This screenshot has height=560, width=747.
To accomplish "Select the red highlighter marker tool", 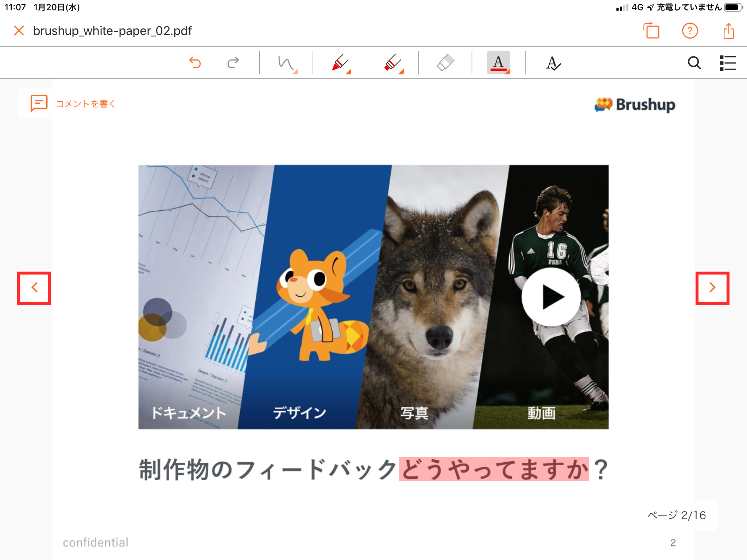I will point(393,63).
